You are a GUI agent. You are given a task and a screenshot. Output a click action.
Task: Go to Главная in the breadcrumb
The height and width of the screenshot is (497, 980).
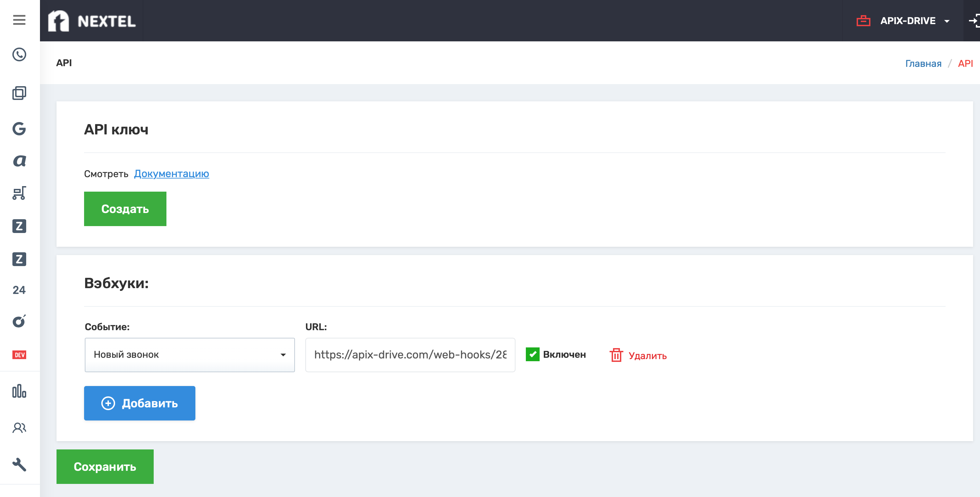[923, 63]
